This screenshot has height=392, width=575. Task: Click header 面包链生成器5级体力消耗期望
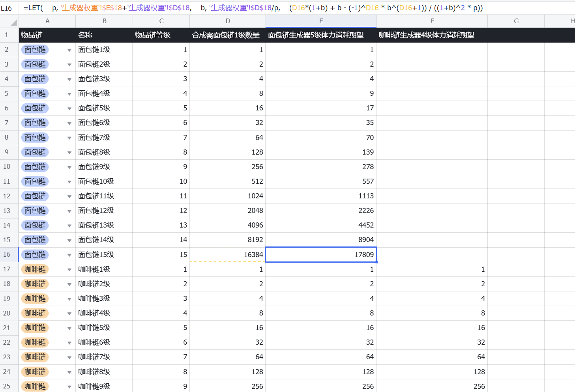click(321, 35)
